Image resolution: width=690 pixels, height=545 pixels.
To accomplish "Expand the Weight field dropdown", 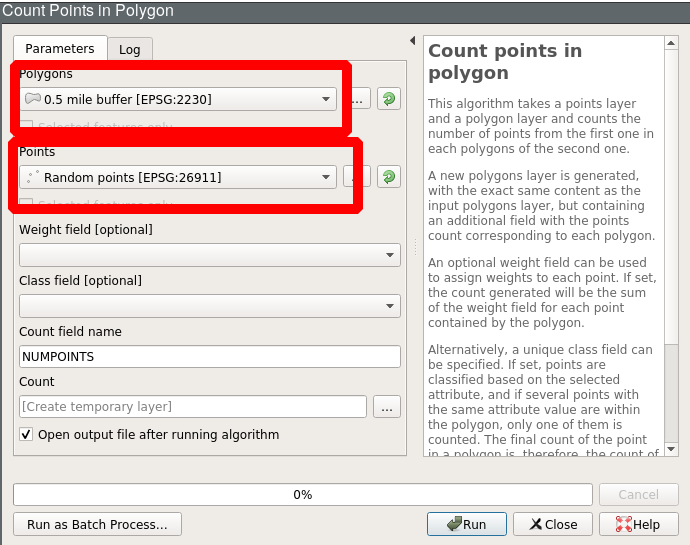I will tap(210, 255).
